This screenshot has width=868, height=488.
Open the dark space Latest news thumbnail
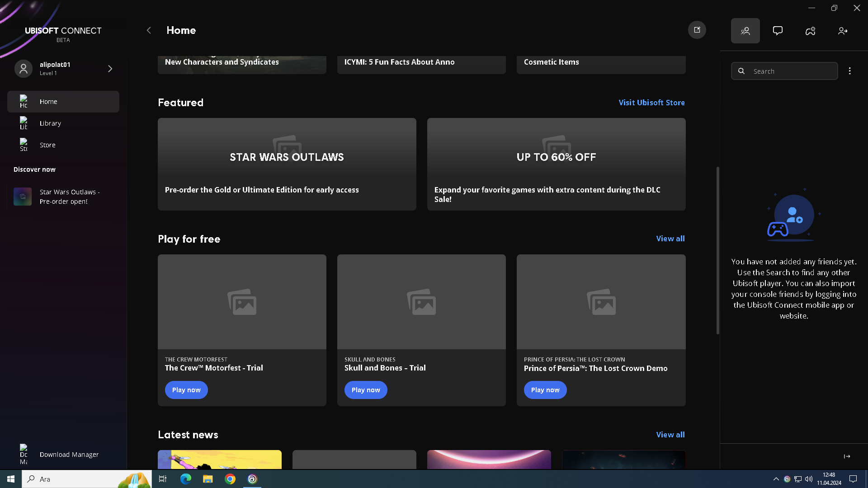tap(623, 460)
